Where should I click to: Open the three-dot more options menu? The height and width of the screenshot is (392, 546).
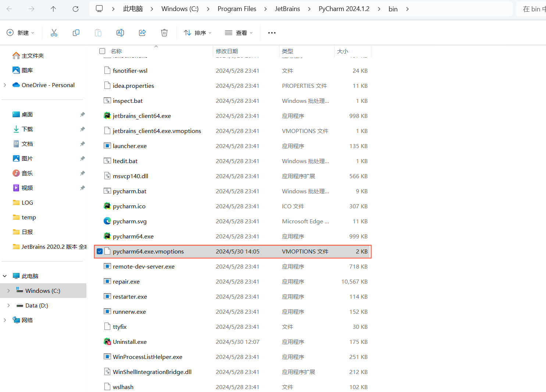pos(272,33)
